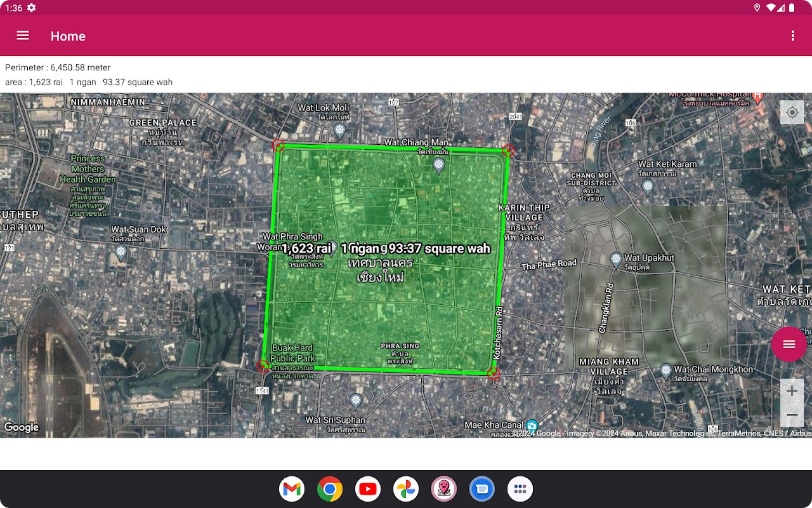Open the hamburger navigation menu

point(23,36)
